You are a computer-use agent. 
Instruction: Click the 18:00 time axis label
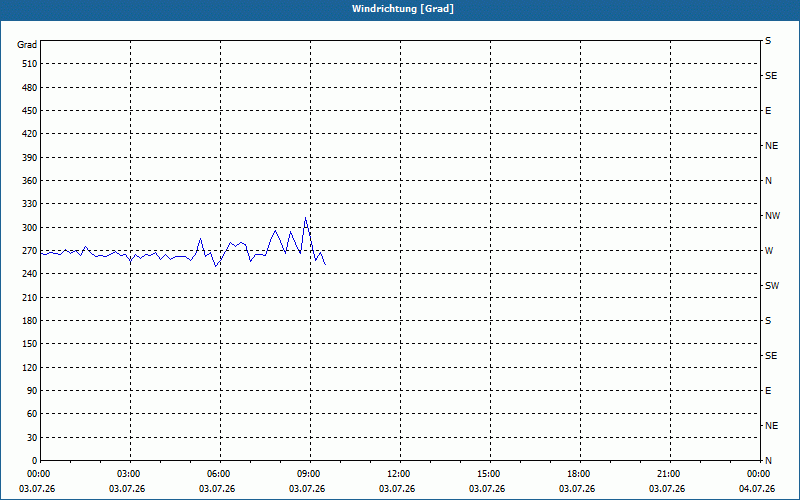click(579, 474)
